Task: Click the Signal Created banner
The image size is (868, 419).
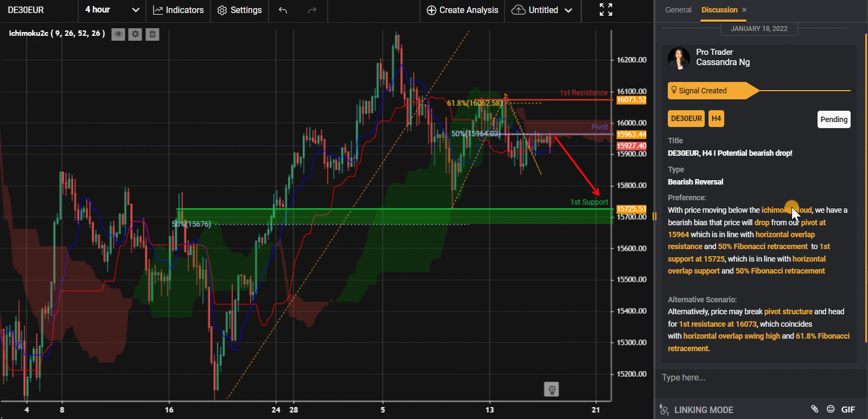Action: click(x=713, y=91)
